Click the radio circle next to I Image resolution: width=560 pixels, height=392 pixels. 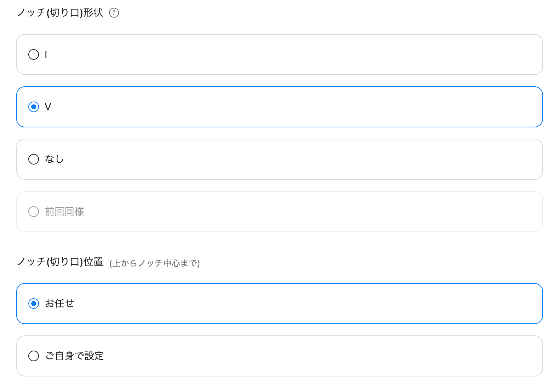coord(34,54)
